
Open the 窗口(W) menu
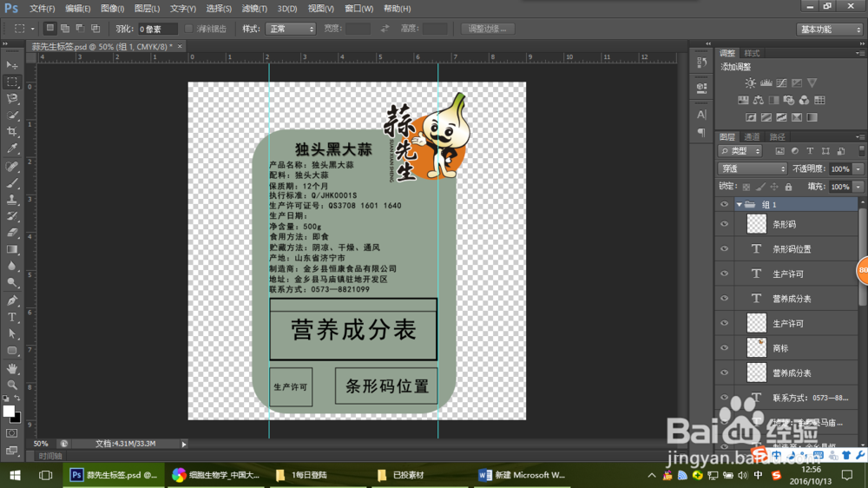[358, 9]
